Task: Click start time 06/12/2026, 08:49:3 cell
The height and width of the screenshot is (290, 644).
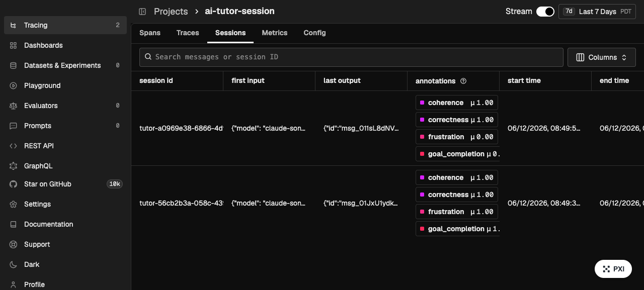Action: click(544, 203)
